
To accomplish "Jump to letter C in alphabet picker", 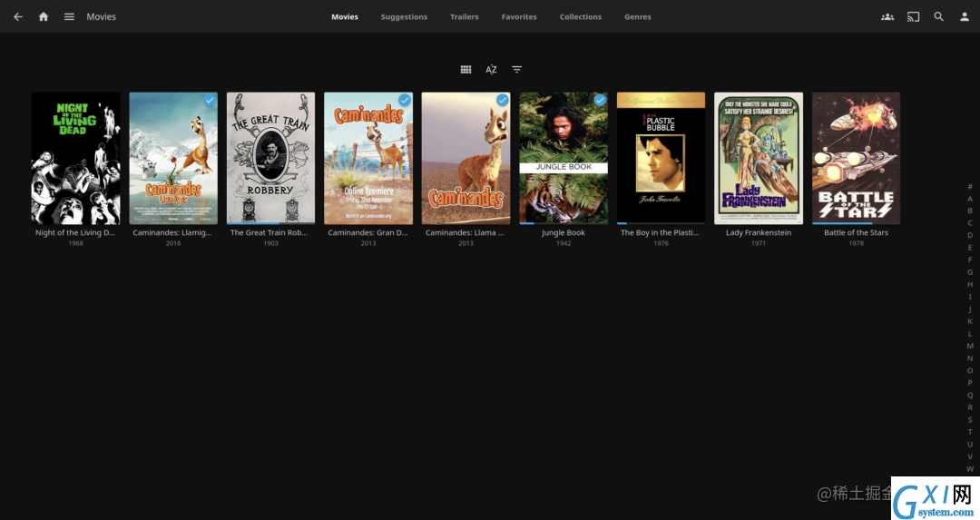I will 970,223.
